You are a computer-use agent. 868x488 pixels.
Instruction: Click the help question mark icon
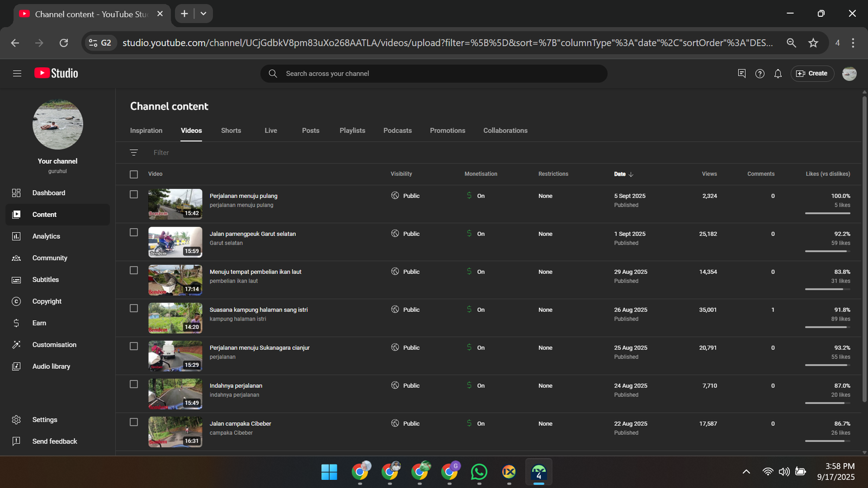759,74
